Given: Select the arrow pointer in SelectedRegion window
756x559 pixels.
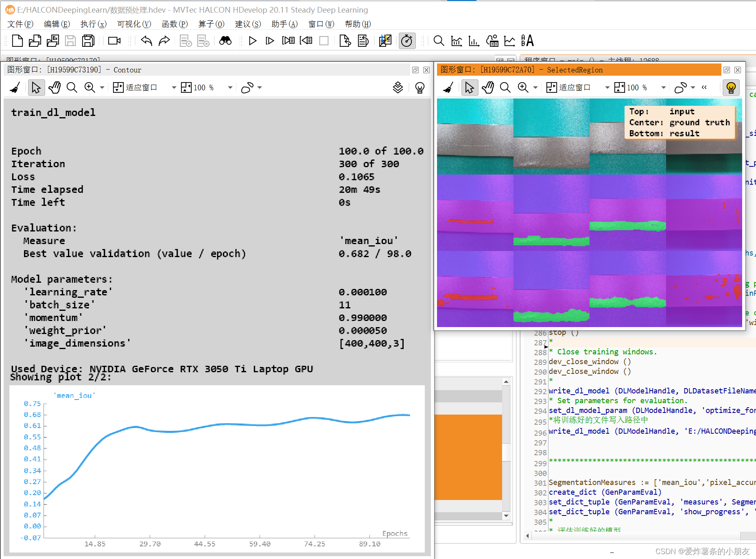Looking at the screenshot, I should click(469, 87).
